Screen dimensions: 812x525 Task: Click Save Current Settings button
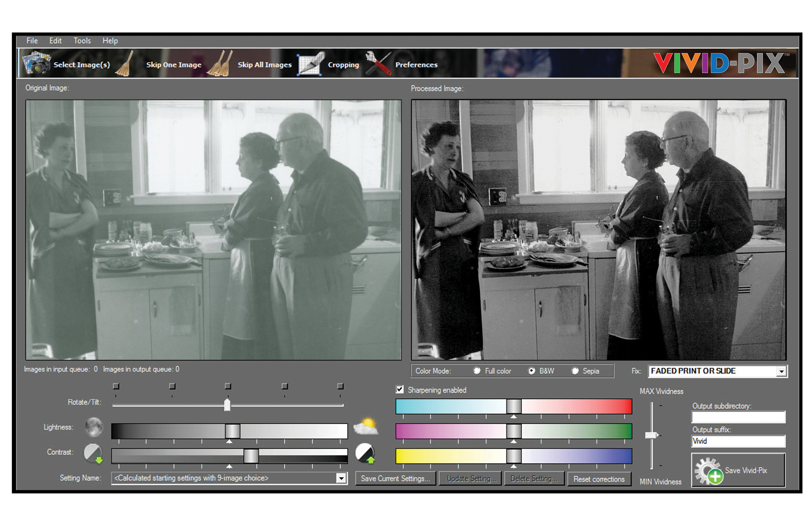point(395,479)
